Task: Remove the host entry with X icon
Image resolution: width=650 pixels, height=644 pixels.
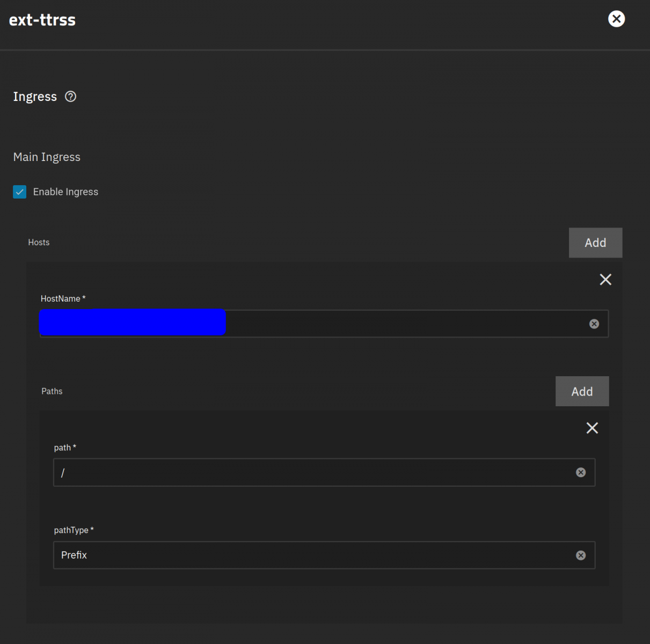Action: [605, 280]
